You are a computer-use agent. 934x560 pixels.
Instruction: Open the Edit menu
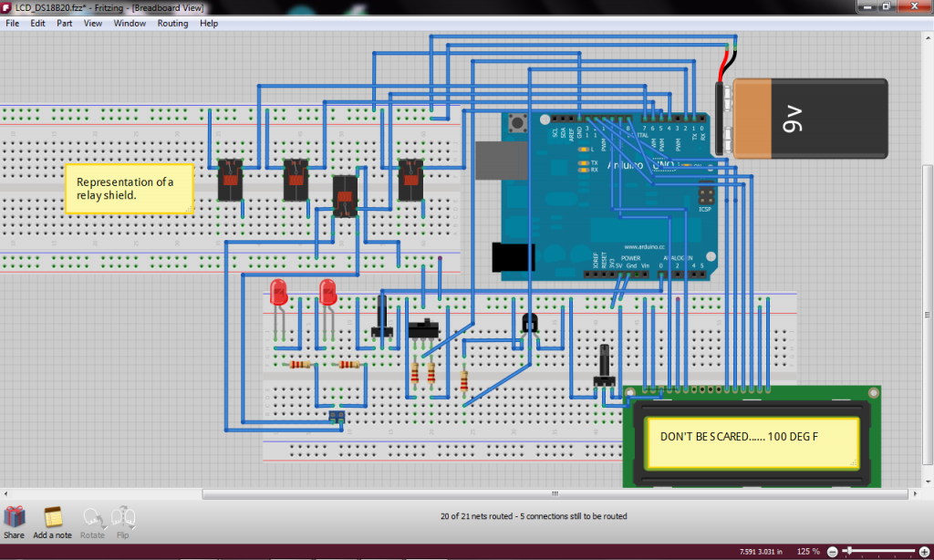point(37,23)
